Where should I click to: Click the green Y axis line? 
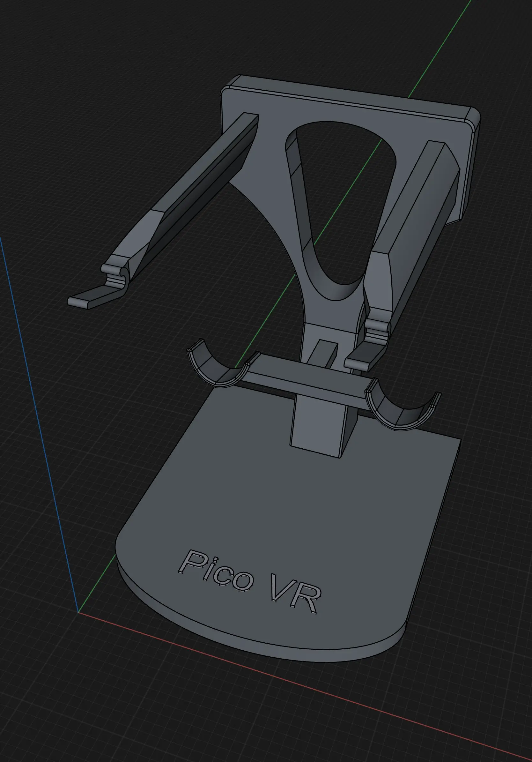[441, 50]
